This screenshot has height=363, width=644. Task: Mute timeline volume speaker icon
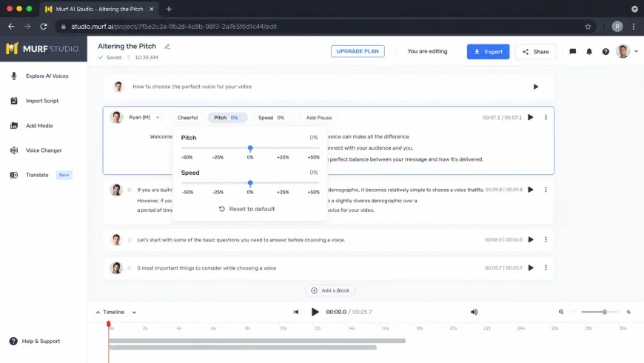[x=474, y=312]
